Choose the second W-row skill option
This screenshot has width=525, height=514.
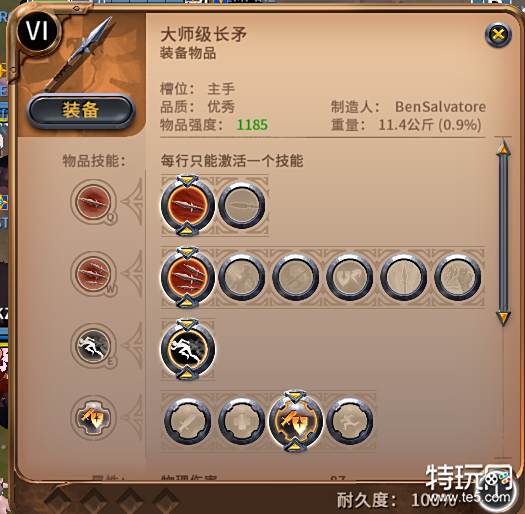(x=241, y=277)
